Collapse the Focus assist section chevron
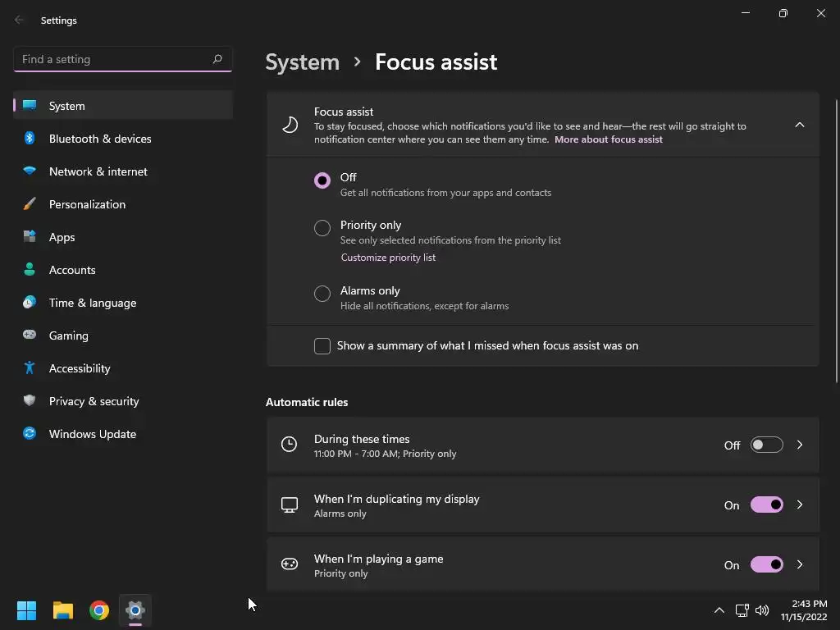Image resolution: width=840 pixels, height=630 pixels. (800, 126)
